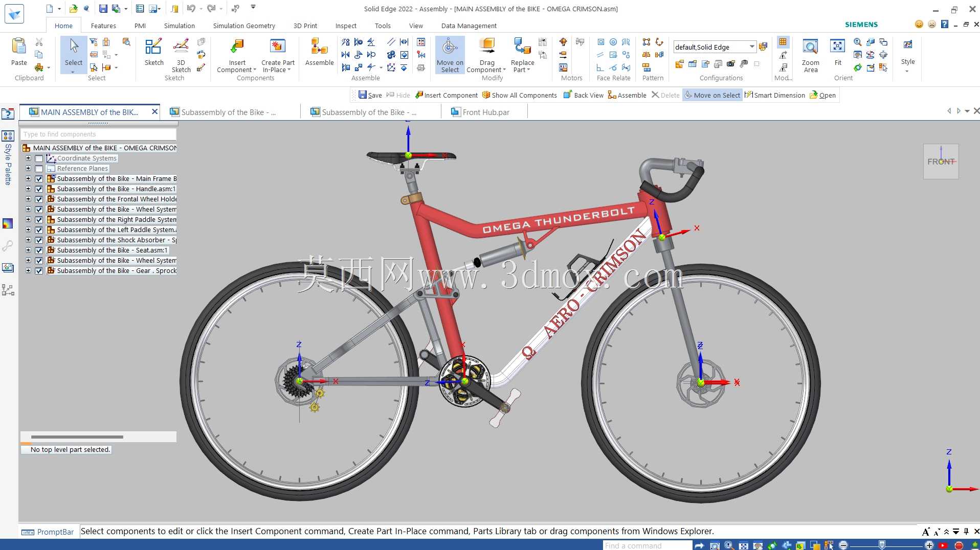Click the PathFinder horizontal scrollbar
This screenshot has height=550, width=980.
pyautogui.click(x=77, y=437)
